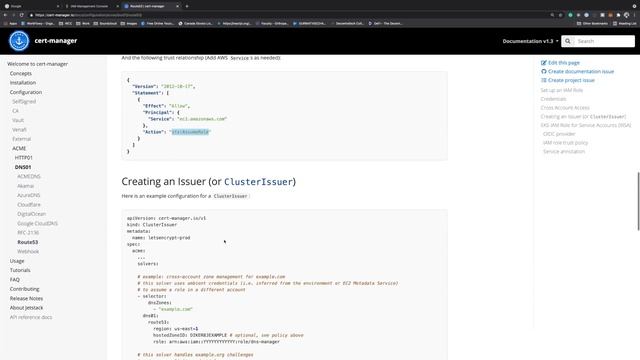
Task: Open Tutorials section in sidebar
Action: click(x=20, y=270)
